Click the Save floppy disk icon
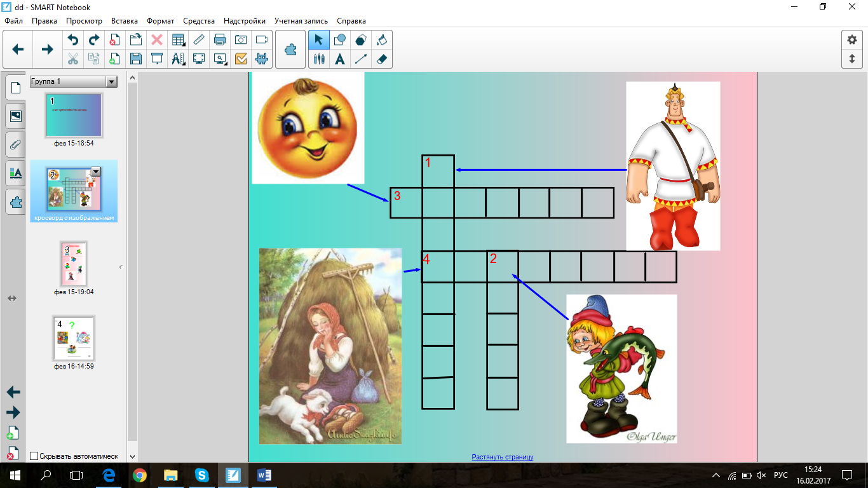868x488 pixels. [135, 59]
